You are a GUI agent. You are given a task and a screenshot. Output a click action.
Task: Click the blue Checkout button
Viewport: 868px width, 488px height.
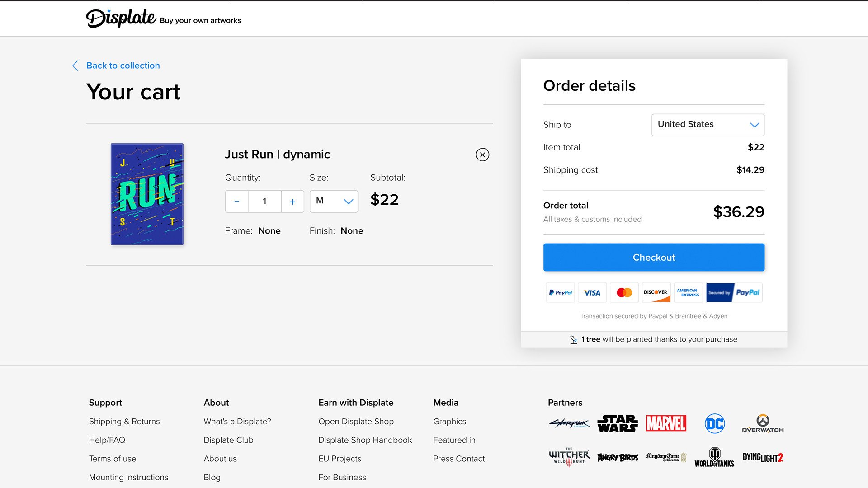[x=654, y=258]
